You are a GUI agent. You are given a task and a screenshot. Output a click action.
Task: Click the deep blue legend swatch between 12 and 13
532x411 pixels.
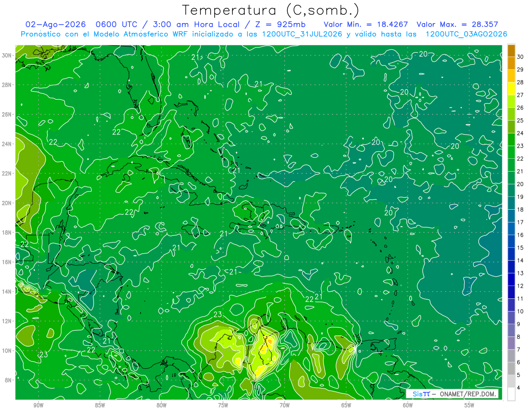511,279
